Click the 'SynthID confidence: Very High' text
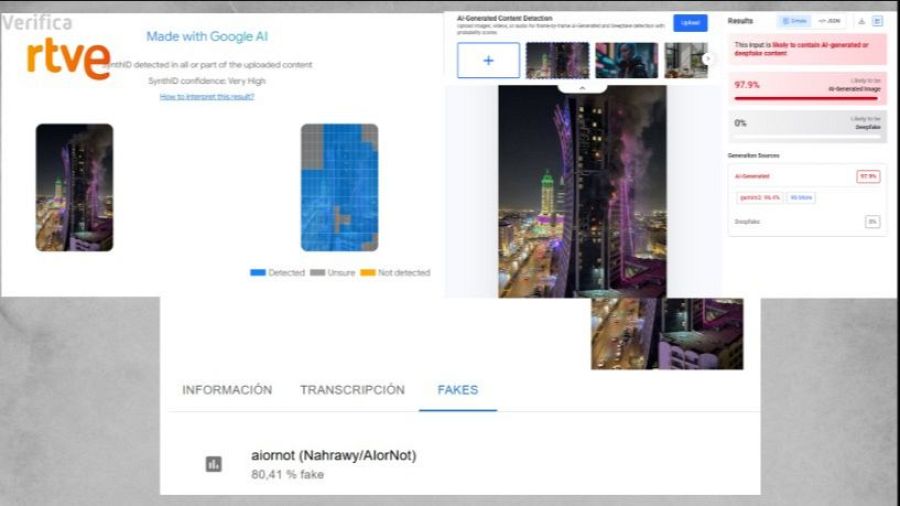 click(207, 81)
